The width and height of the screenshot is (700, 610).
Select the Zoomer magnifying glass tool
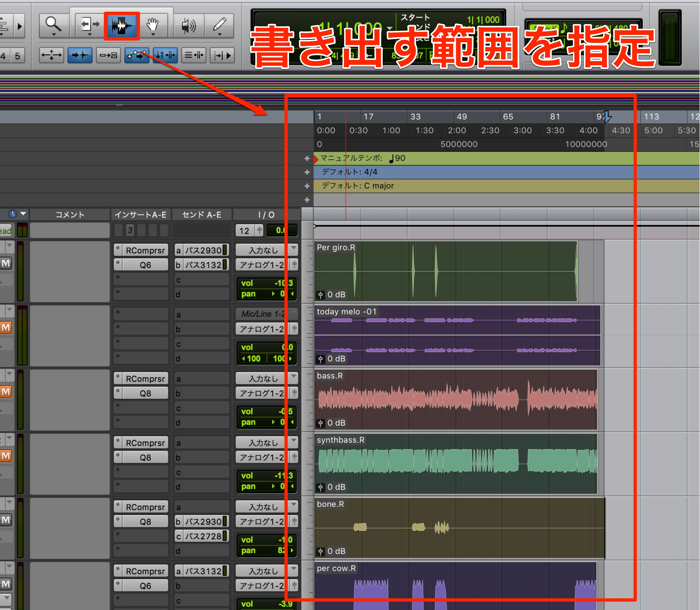tap(54, 25)
